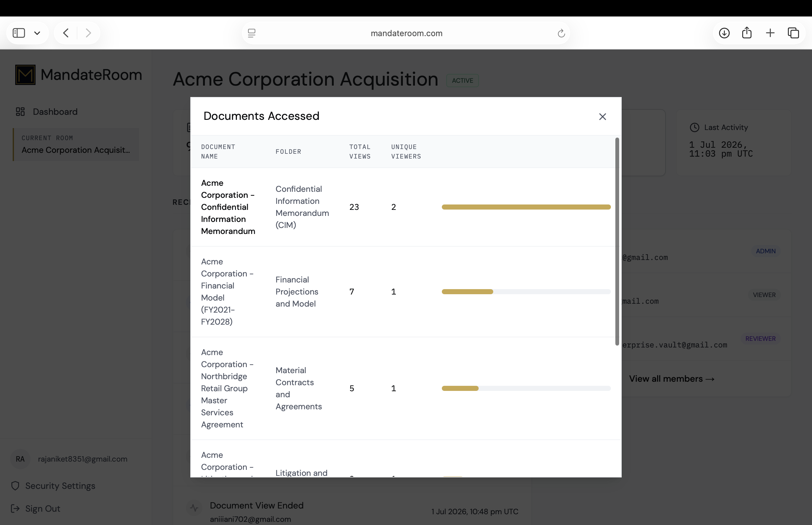Click total views value 7
Viewport: 812px width, 525px height.
[x=352, y=291]
